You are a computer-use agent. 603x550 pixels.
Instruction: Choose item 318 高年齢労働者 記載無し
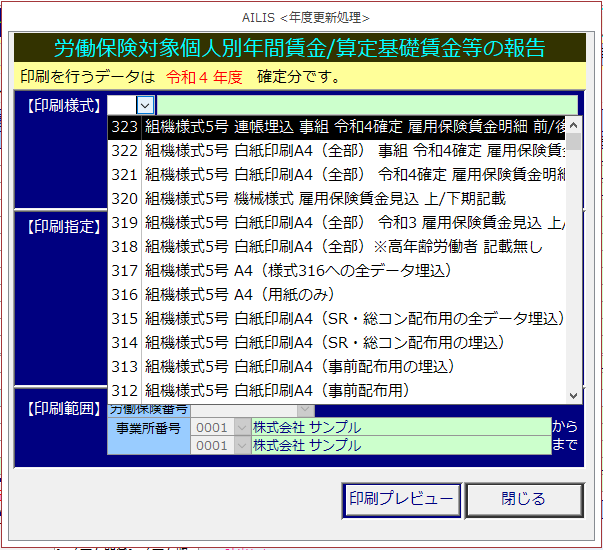coord(340,247)
